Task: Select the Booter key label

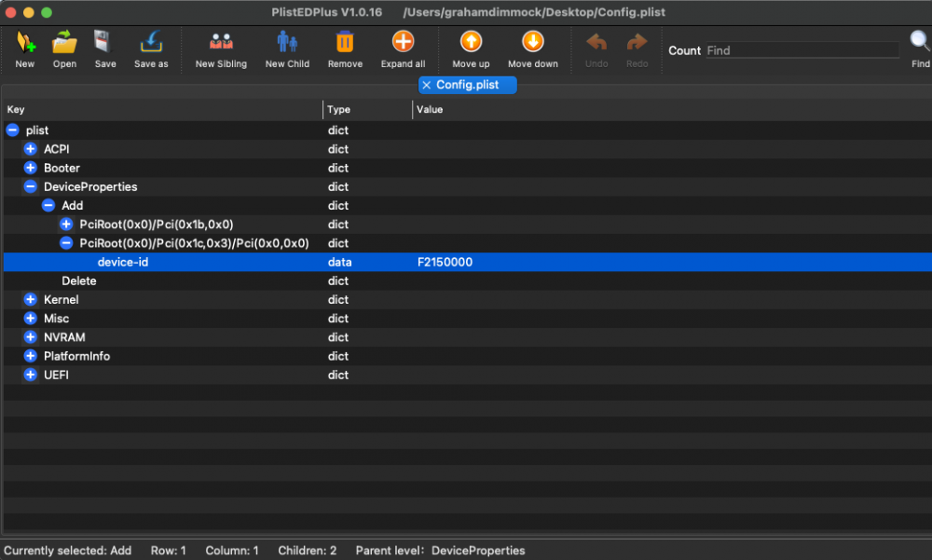Action: click(62, 168)
